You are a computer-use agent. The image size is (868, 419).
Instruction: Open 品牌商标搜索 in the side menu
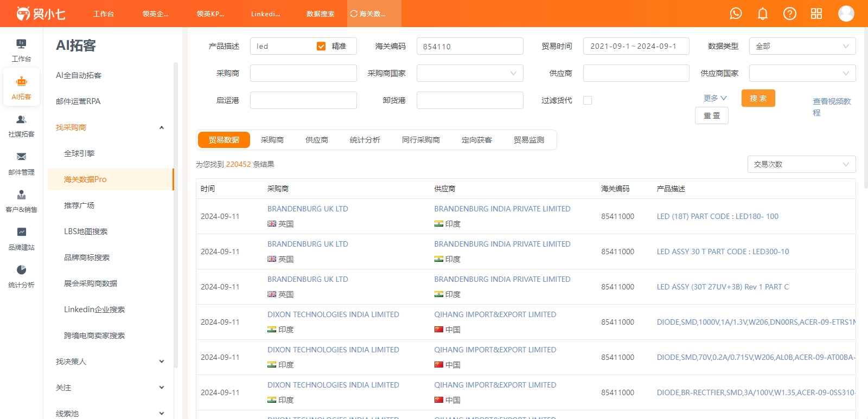point(87,257)
